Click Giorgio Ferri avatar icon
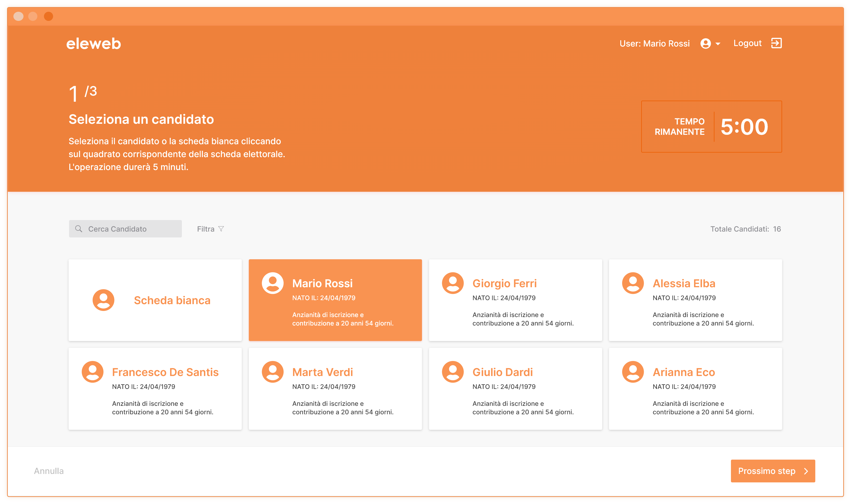 pos(453,283)
